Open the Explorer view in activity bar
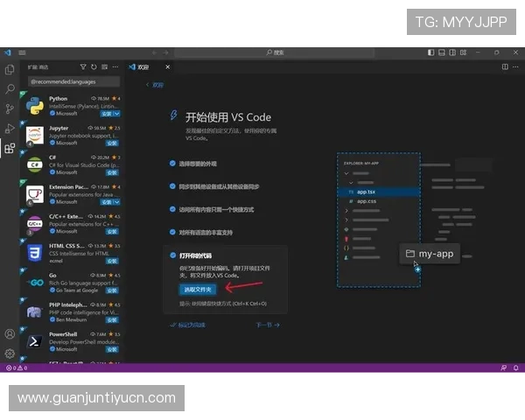Screen dimensions: 525x420 [x=10, y=69]
